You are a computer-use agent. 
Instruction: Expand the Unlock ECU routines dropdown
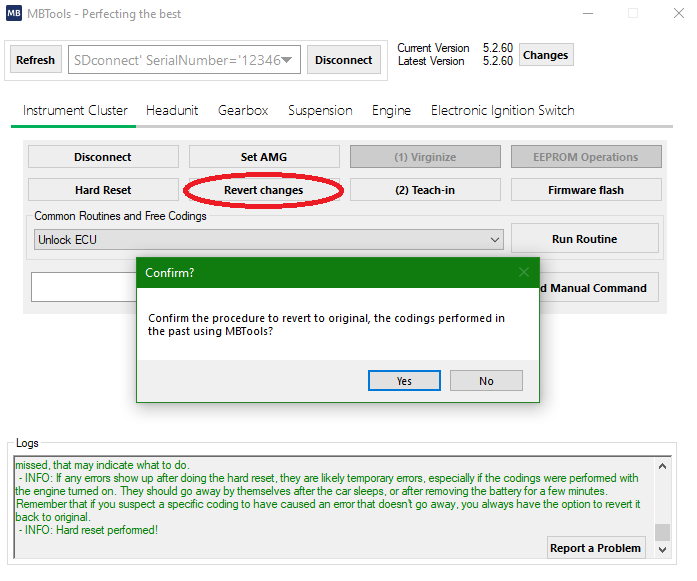(495, 240)
